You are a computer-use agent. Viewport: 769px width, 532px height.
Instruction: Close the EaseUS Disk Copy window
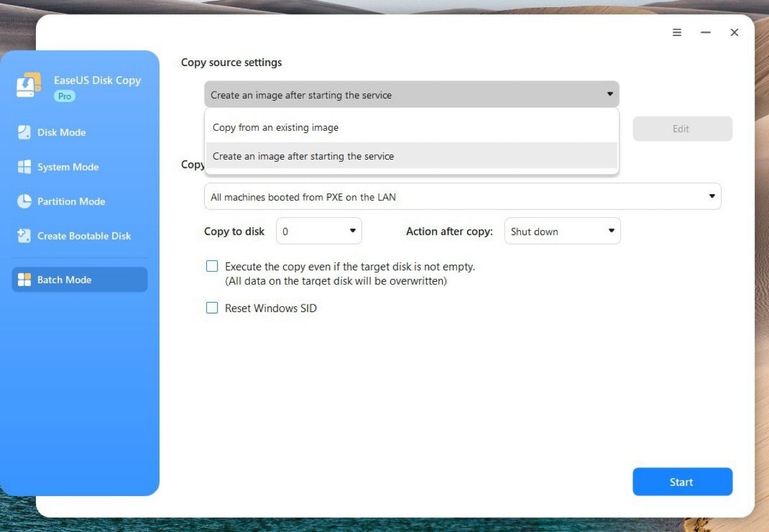tap(734, 33)
